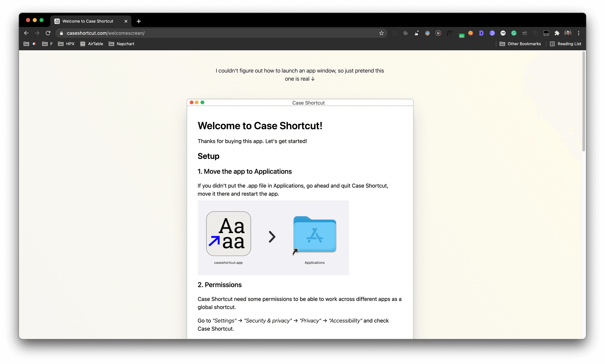Click the Applications folder icon image
Screen dimensions: 605x364
[x=314, y=235]
